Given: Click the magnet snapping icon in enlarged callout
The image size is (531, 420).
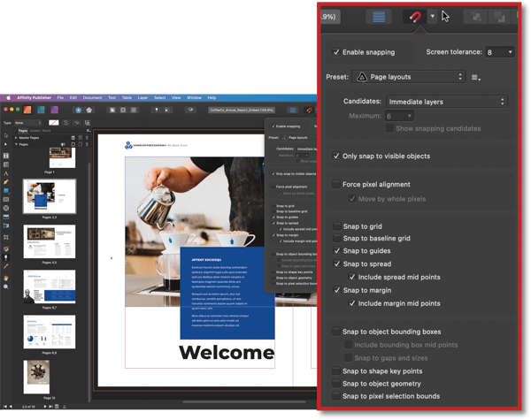Looking at the screenshot, I should 415,17.
